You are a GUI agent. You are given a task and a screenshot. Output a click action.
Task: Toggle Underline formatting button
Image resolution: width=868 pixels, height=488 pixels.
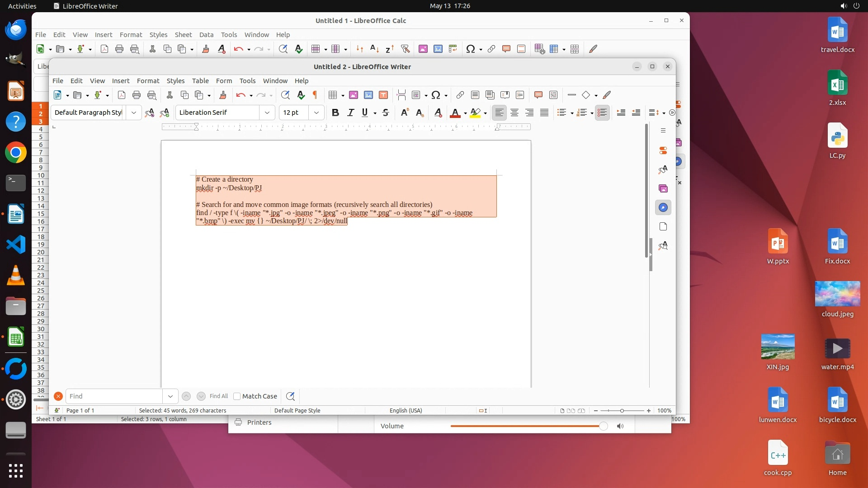pyautogui.click(x=365, y=113)
